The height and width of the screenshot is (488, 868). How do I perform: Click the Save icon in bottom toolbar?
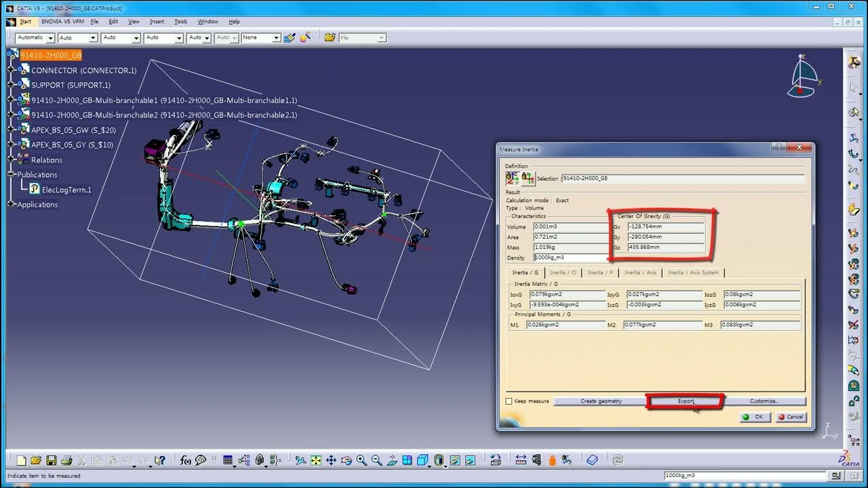(x=51, y=460)
